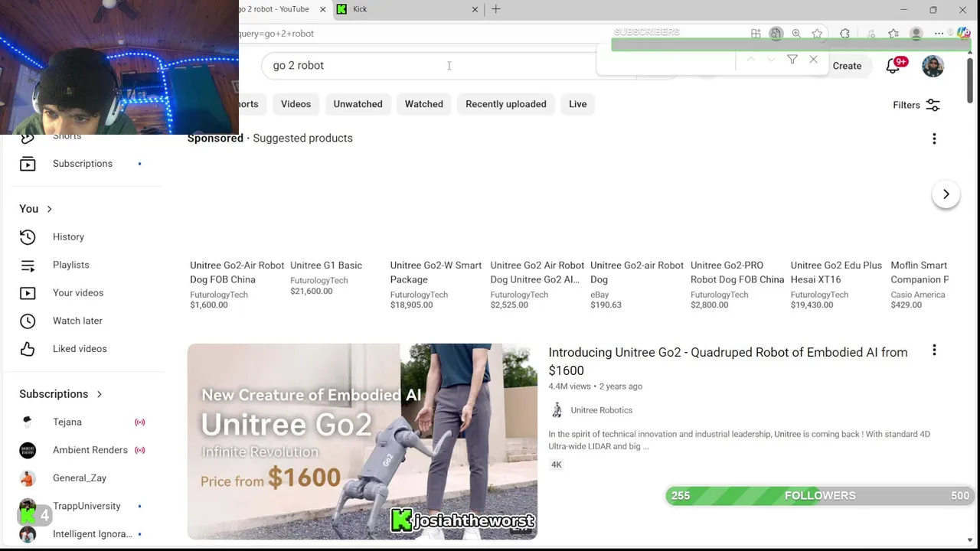Close the YouTube browser tab
Viewport: 980px width, 551px height.
tap(322, 9)
